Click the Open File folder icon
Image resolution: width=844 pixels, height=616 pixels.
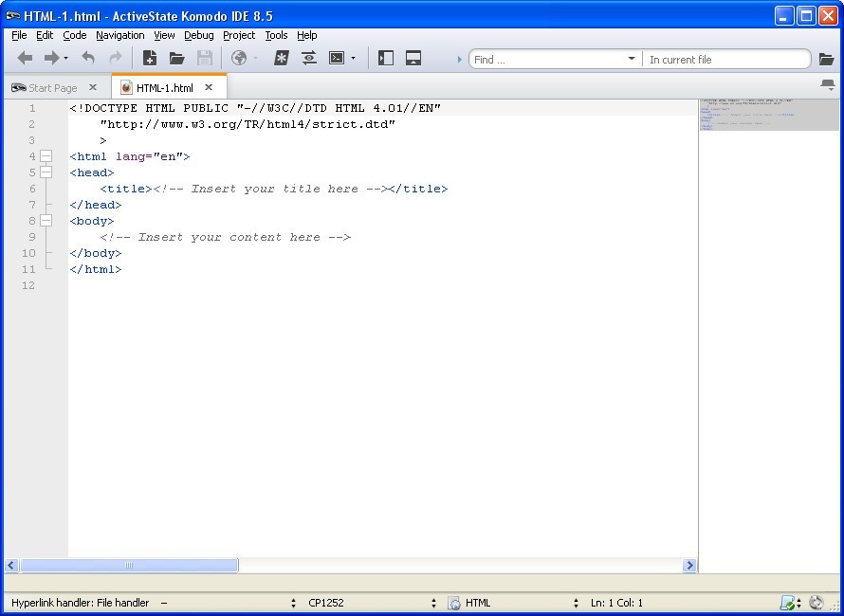tap(177, 58)
